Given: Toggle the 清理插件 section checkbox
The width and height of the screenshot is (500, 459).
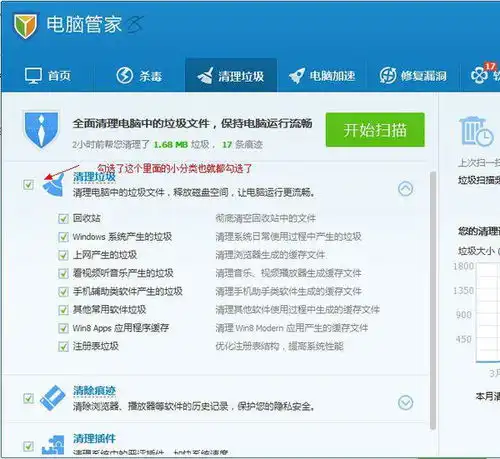Looking at the screenshot, I should (28, 446).
